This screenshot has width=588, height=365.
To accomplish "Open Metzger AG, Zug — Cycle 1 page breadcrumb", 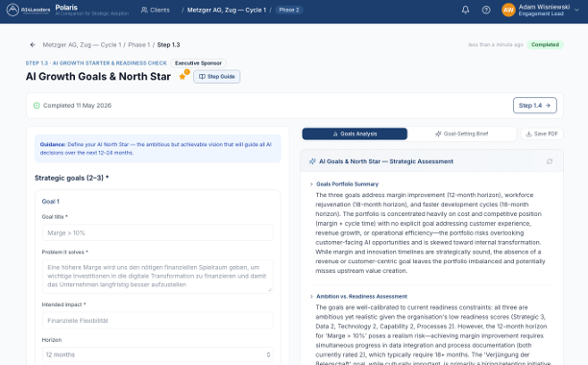I will [82, 44].
